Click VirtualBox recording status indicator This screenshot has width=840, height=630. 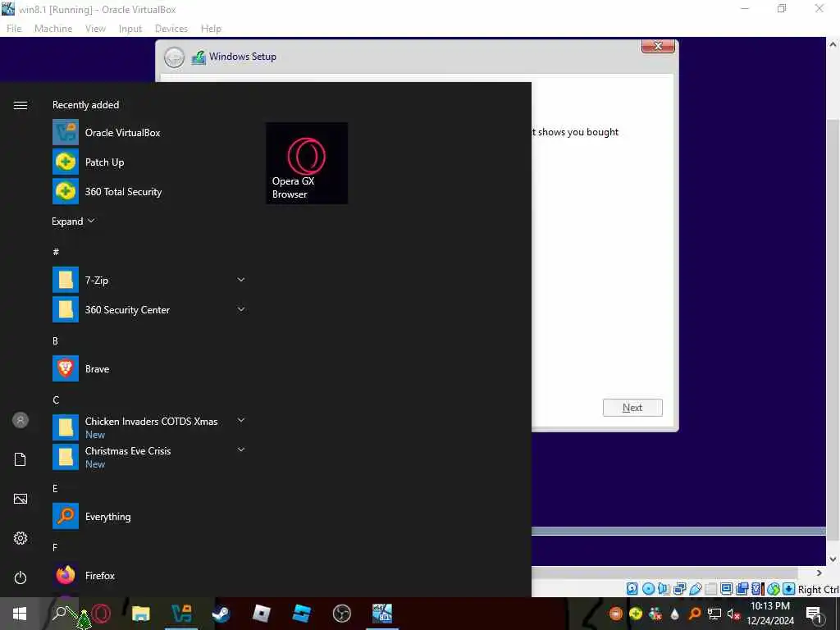tap(742, 589)
